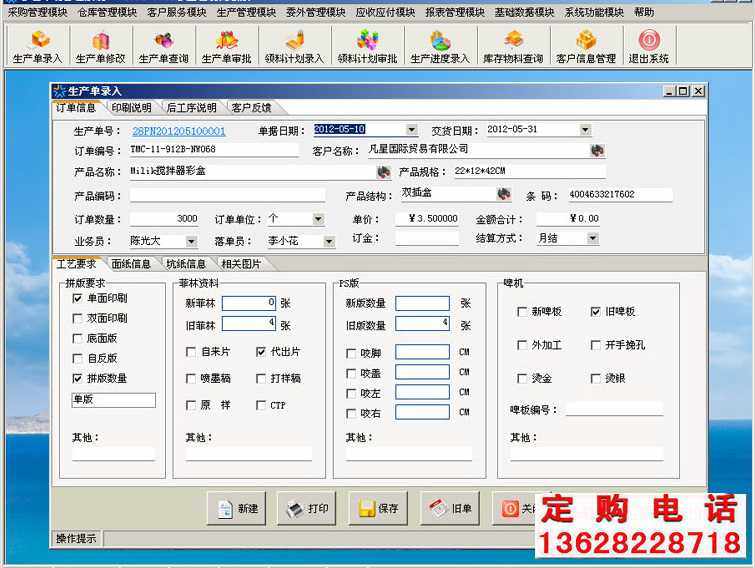755x568 pixels.
Task: Expand the 订单单位 dropdown
Action: (318, 219)
